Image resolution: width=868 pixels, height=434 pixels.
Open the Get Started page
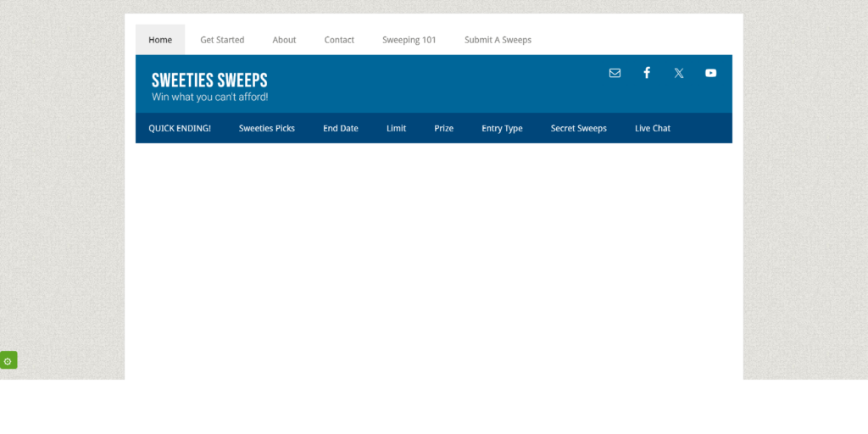[x=222, y=40]
